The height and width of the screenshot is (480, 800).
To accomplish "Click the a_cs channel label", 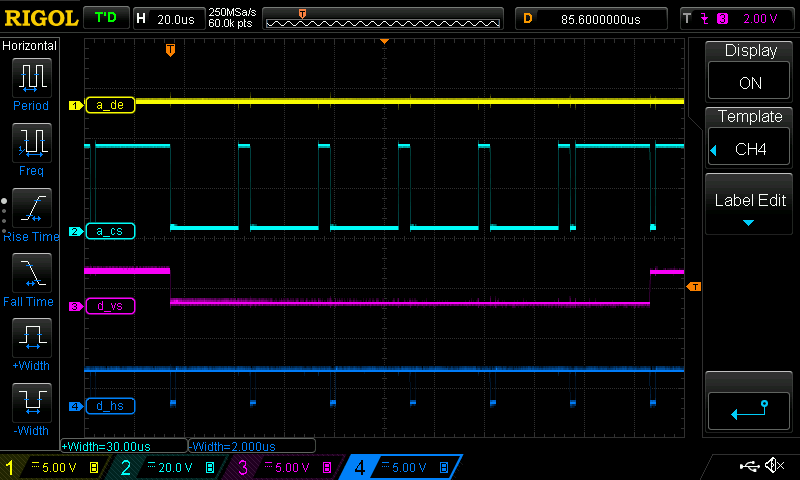I will [x=110, y=232].
